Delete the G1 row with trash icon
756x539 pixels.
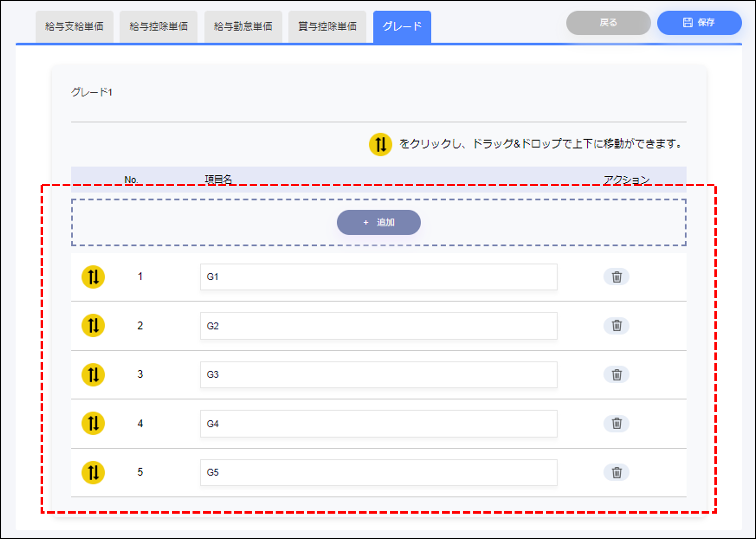click(616, 277)
